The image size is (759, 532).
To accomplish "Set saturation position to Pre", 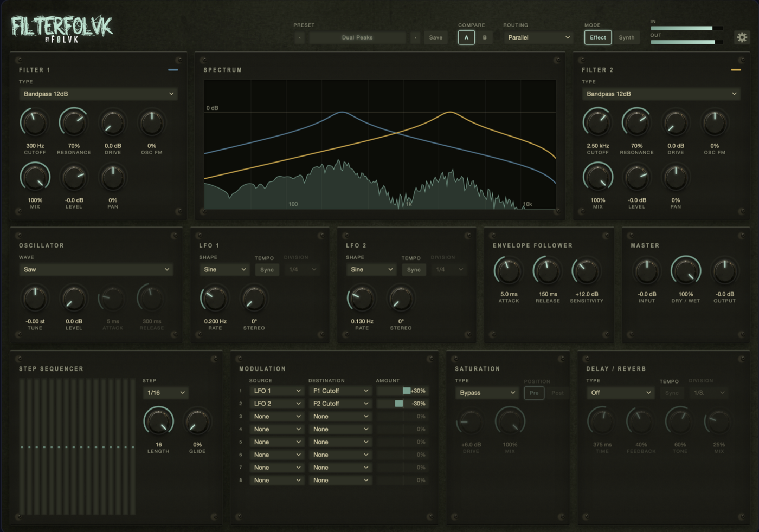I will click(534, 393).
